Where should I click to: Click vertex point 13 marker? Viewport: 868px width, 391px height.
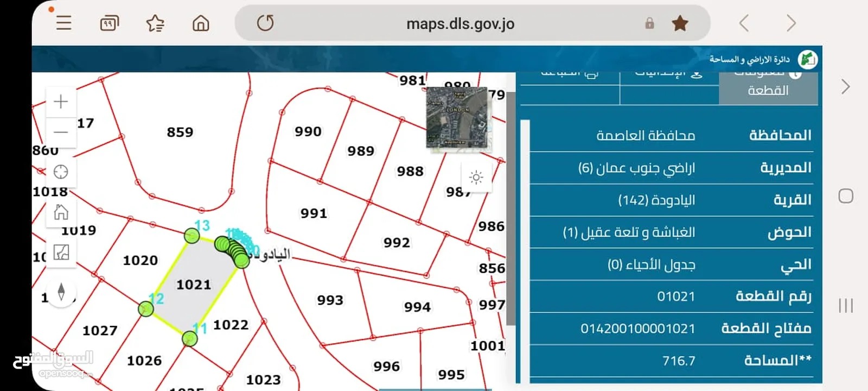point(192,236)
